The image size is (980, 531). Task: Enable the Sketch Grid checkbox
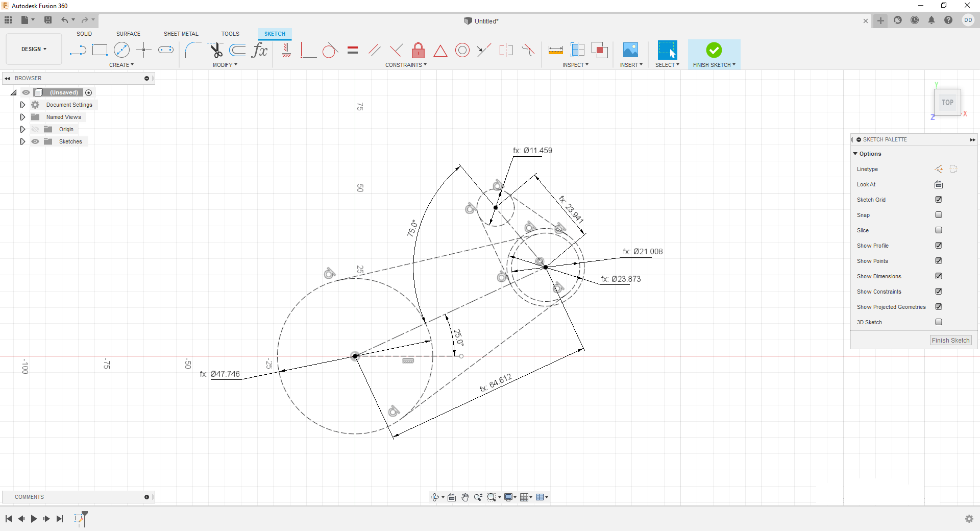click(939, 199)
